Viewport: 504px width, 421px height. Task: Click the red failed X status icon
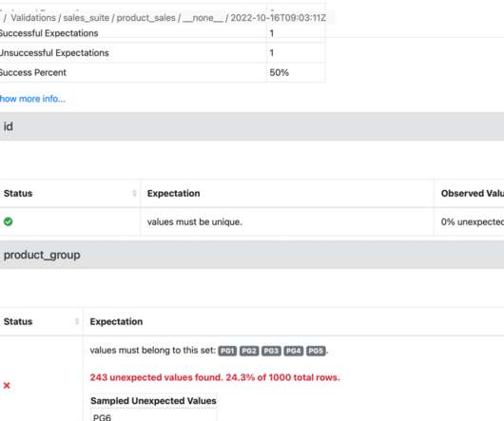click(x=7, y=385)
